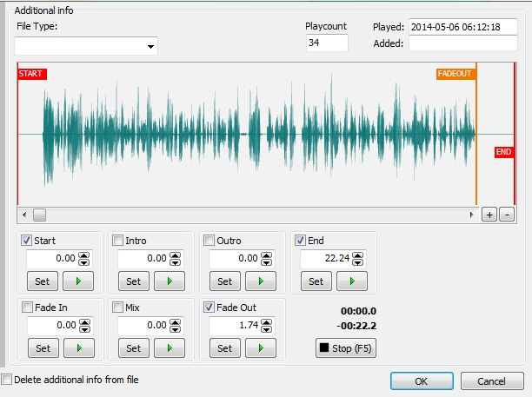Click the FADEOUT marker on waveform

456,74
